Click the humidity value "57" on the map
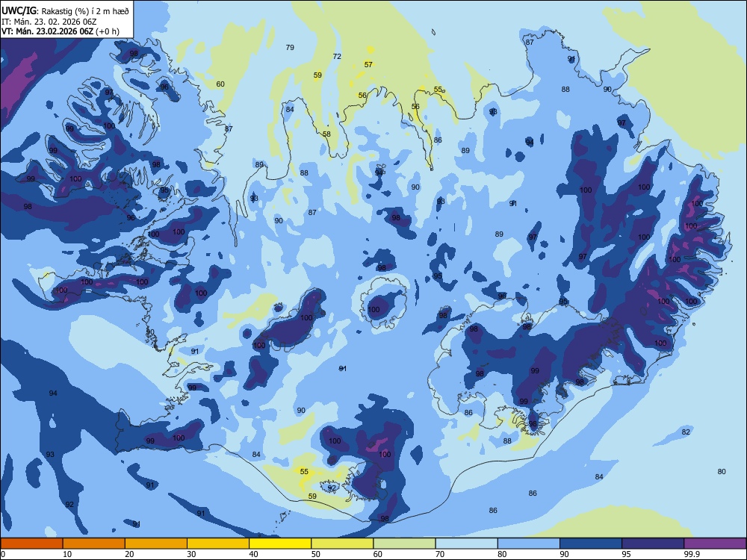 coord(368,64)
